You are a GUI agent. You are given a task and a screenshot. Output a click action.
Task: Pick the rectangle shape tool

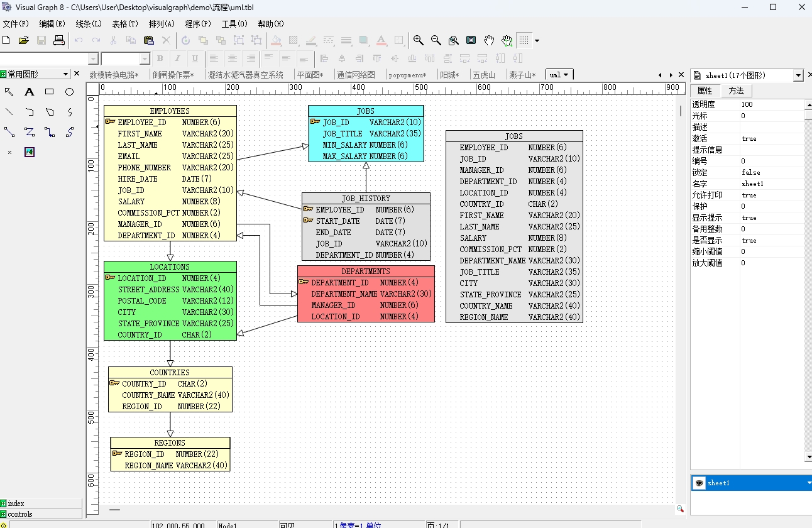click(50, 92)
